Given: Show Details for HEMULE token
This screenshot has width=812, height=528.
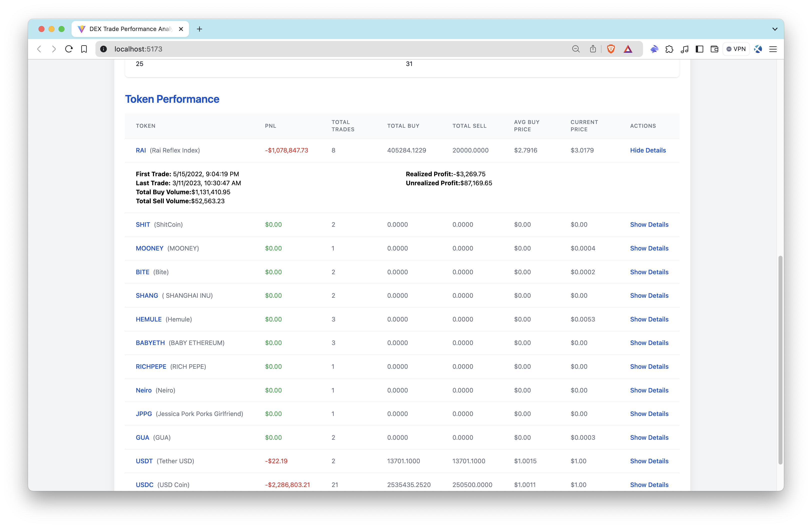Looking at the screenshot, I should [x=649, y=319].
